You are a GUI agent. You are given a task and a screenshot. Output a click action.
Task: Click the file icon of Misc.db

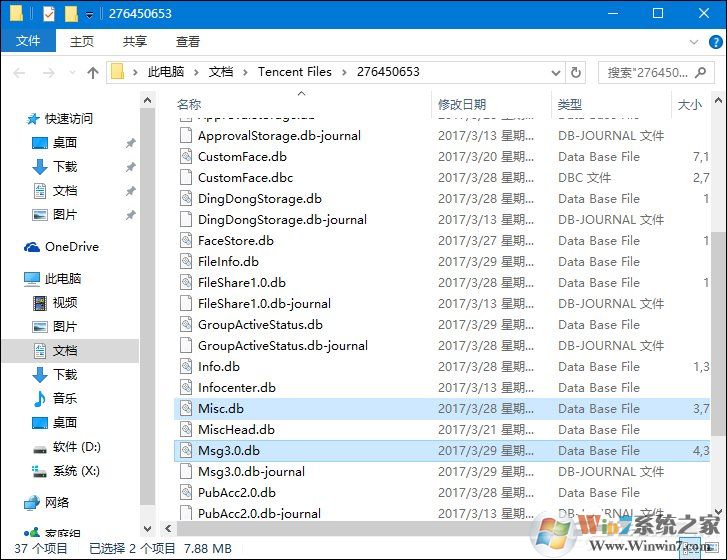[x=186, y=408]
